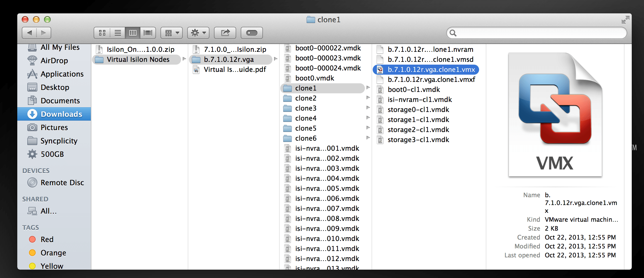This screenshot has height=278, width=644.
Task: Expand the b.7.1.0.12r.vga folder arrow
Action: coord(276,59)
